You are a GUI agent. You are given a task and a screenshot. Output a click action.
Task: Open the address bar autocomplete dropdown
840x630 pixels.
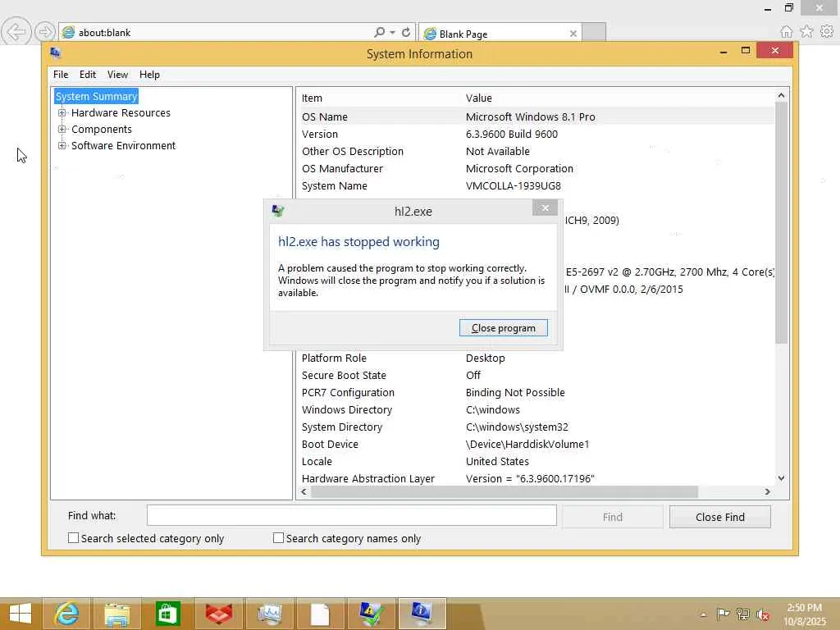(x=393, y=33)
